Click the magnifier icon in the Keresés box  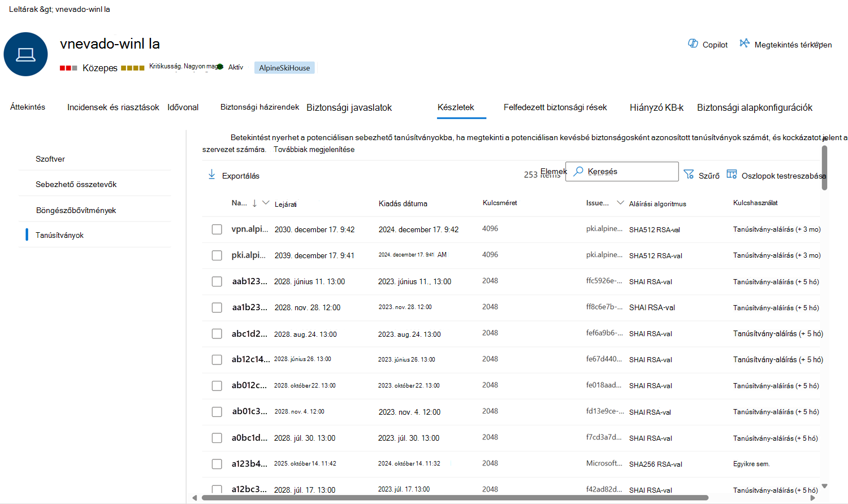(578, 171)
